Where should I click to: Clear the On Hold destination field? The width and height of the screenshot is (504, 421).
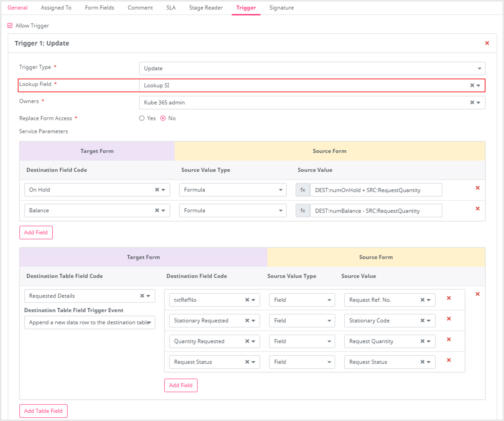tap(157, 190)
